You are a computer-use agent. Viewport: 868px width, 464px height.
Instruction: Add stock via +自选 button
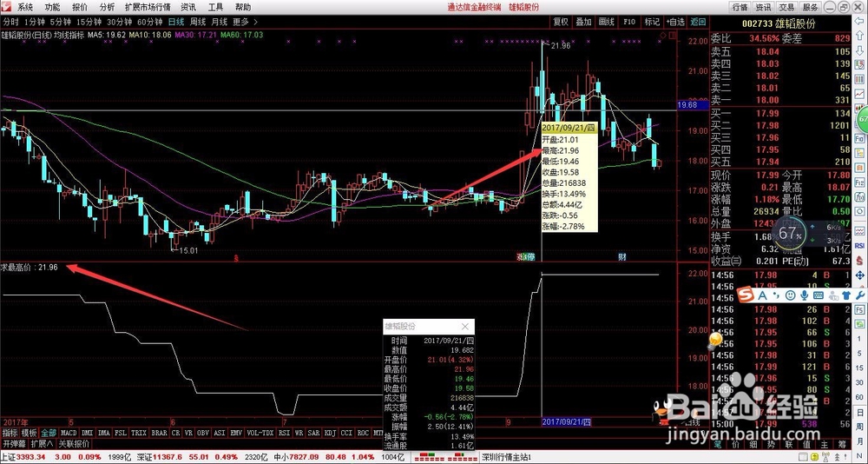tap(675, 23)
